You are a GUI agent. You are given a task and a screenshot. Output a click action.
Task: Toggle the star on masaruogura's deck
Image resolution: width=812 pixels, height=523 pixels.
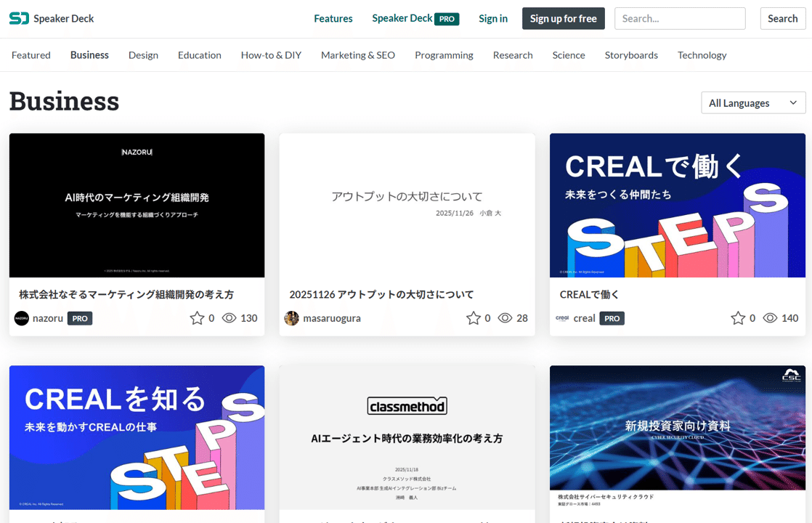[x=472, y=317]
